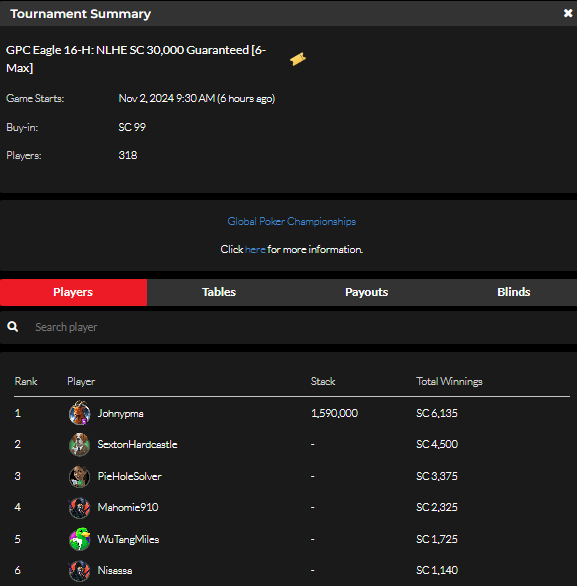577x586 pixels.
Task: Click the 'here' link for more information
Action: coord(255,249)
